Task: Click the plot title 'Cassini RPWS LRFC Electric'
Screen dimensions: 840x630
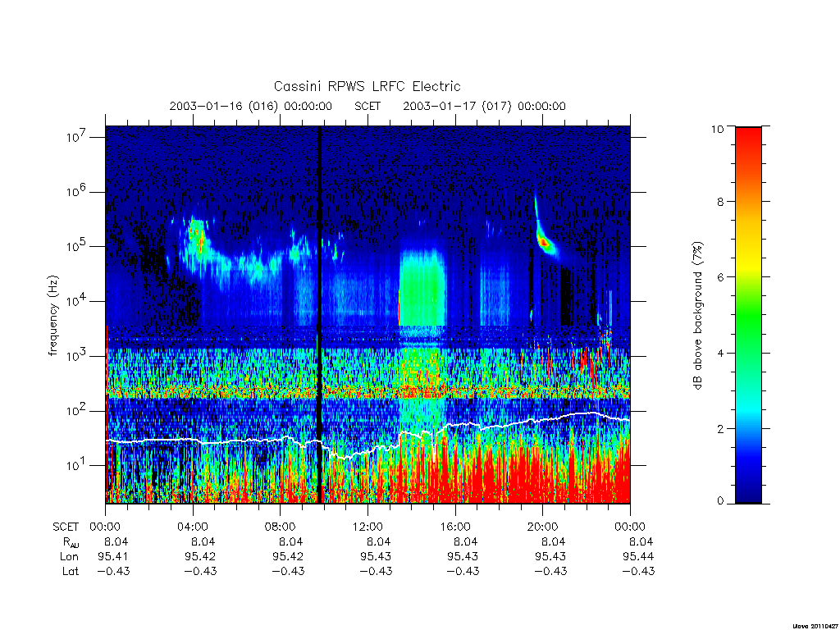Action: (x=367, y=86)
